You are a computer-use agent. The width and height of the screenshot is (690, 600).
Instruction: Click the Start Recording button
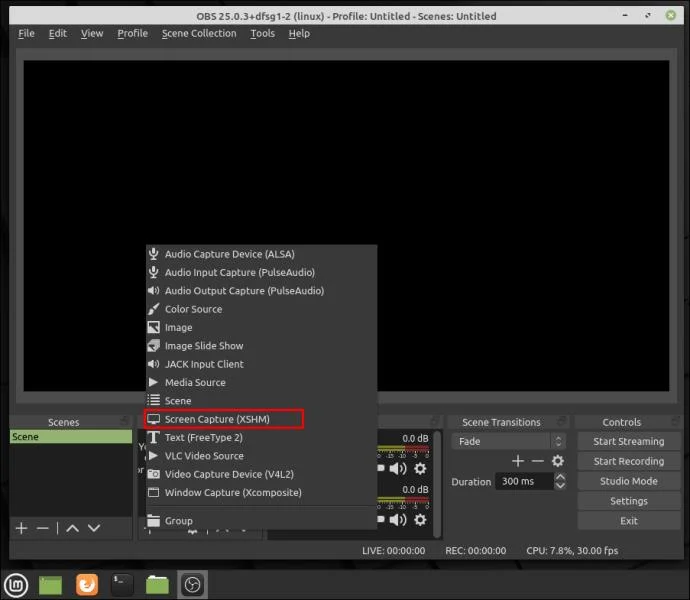point(628,461)
